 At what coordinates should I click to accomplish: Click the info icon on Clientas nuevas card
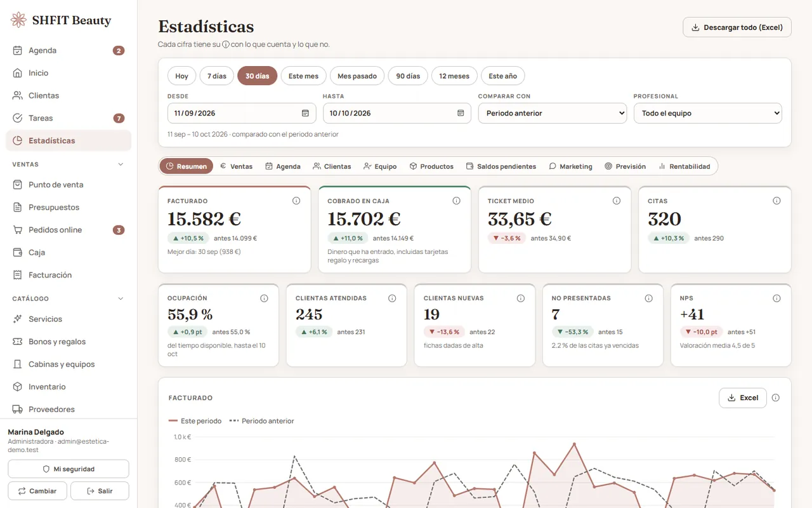click(x=520, y=298)
